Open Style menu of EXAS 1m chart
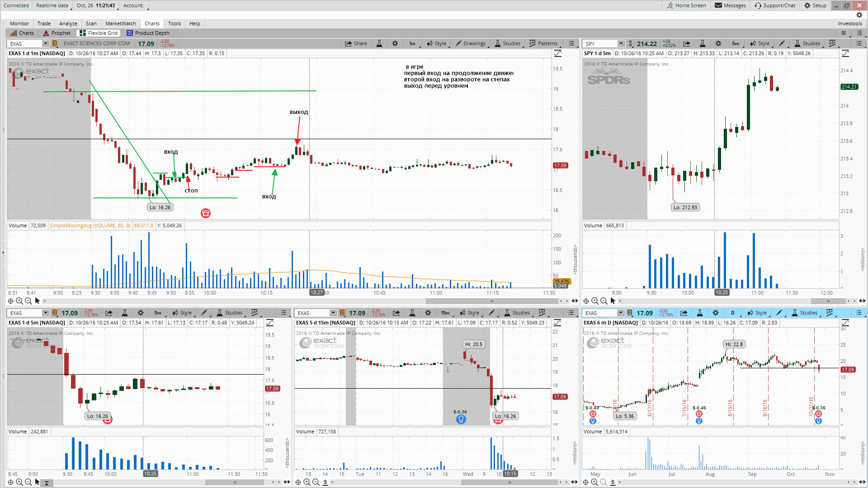The image size is (868, 488). [x=436, y=43]
